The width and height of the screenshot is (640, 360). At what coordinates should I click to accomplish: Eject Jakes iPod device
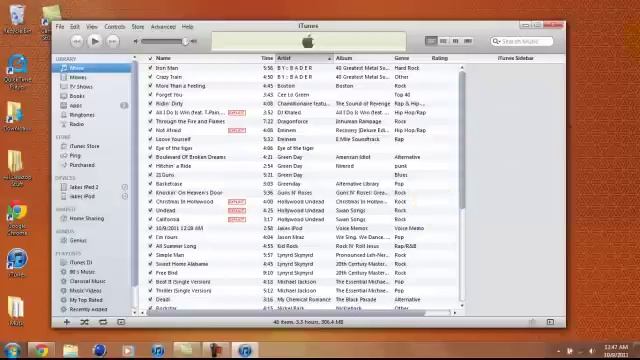pyautogui.click(x=124, y=196)
